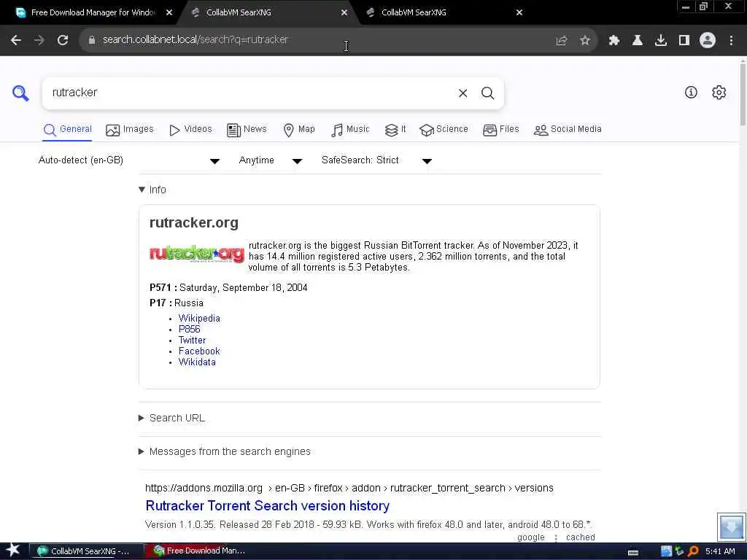Collapse the Info section
Image resolution: width=747 pixels, height=560 pixels.
(152, 190)
